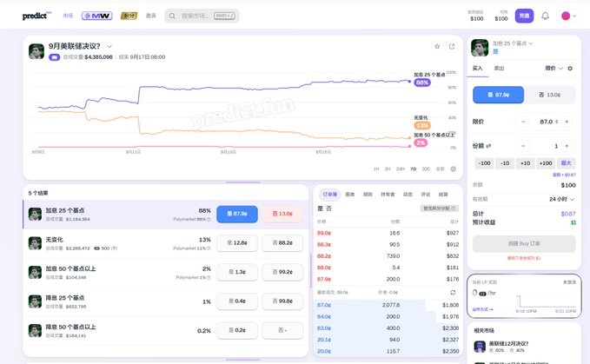Choose Yes 87.9¢ in order panel
Screen dimensions: 590x364
[x=498, y=95]
